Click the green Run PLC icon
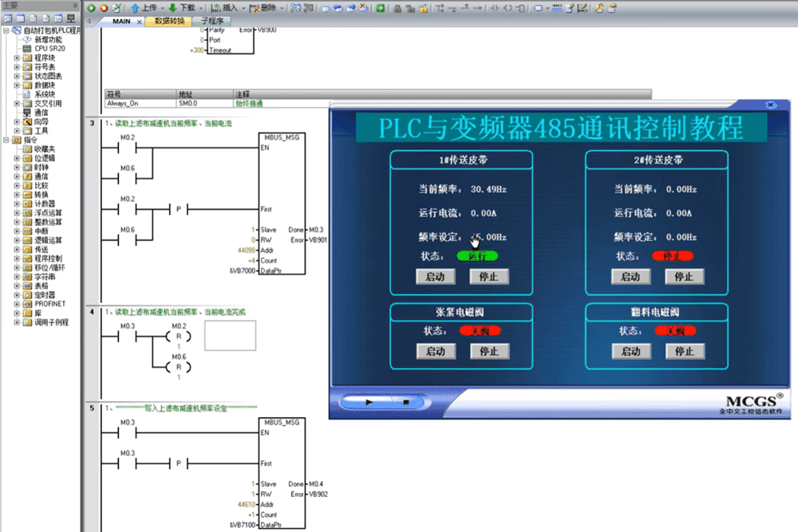 coord(91,7)
